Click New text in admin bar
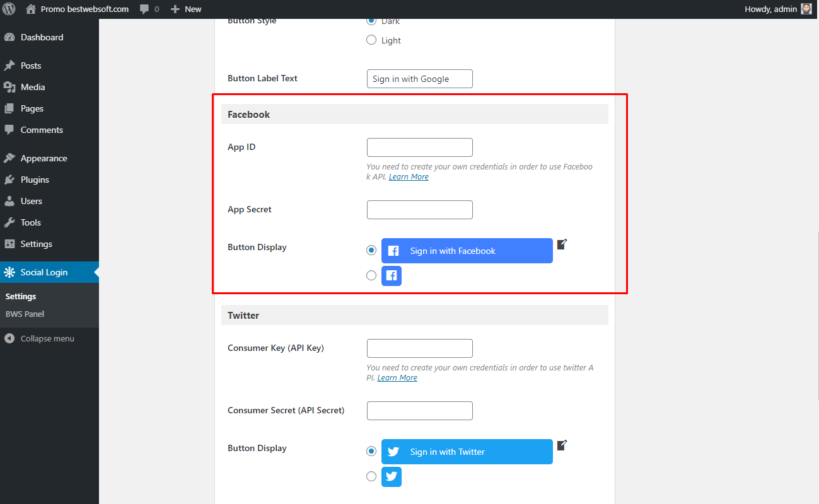 193,9
